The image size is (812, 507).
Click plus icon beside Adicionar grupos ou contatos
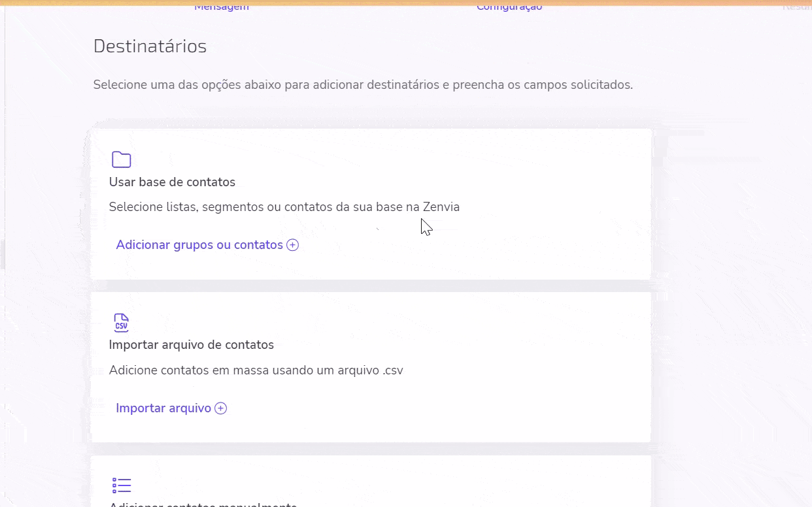click(293, 245)
